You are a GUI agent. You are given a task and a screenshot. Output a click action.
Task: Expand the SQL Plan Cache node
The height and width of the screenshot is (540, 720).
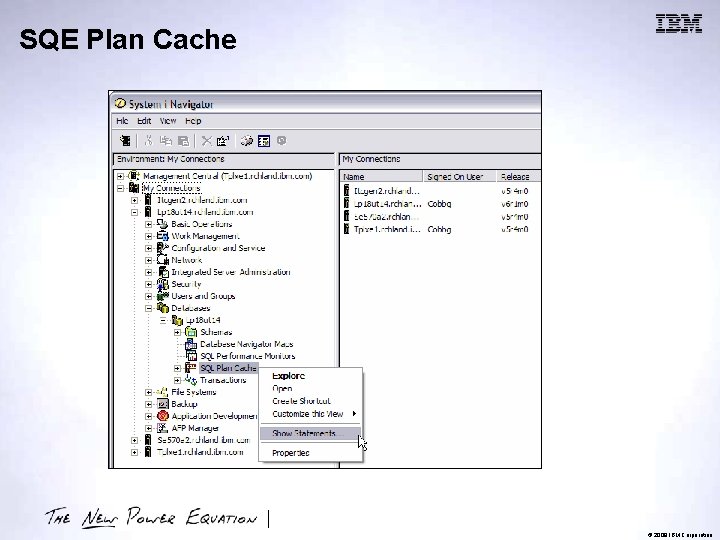(177, 368)
